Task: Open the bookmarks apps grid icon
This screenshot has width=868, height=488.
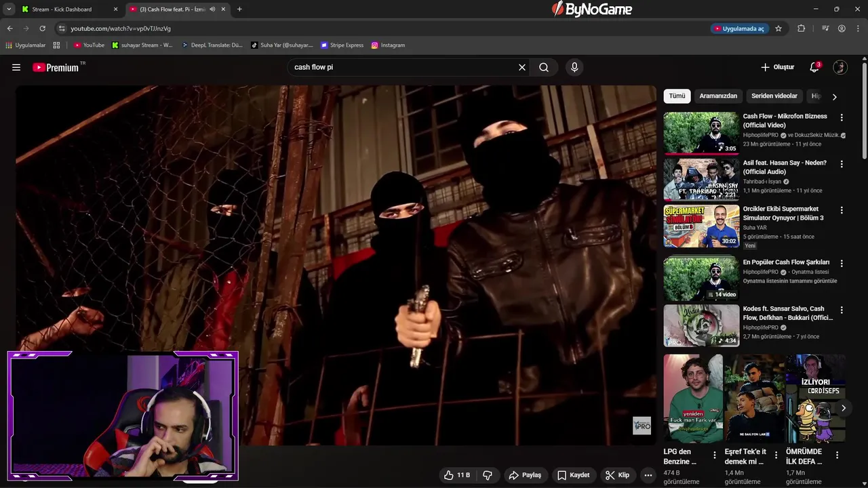Action: 56,45
